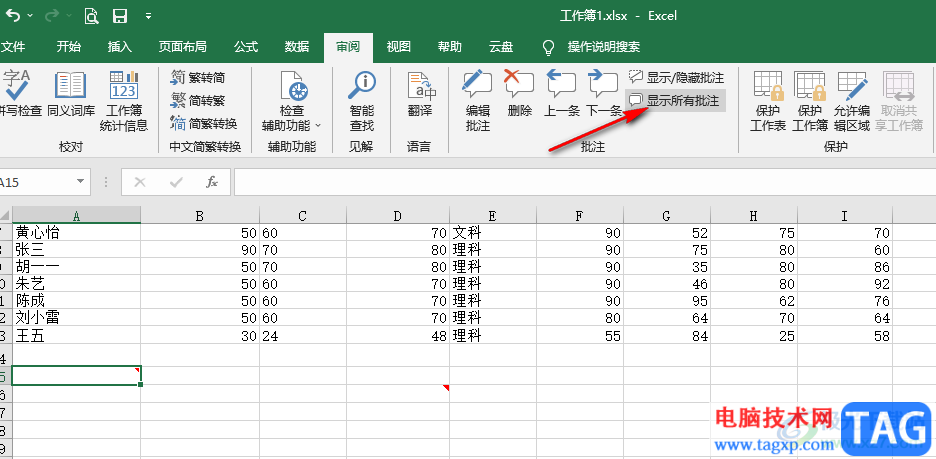Open the 翻译 translate tool
Viewport: 936px width, 459px height.
420,93
